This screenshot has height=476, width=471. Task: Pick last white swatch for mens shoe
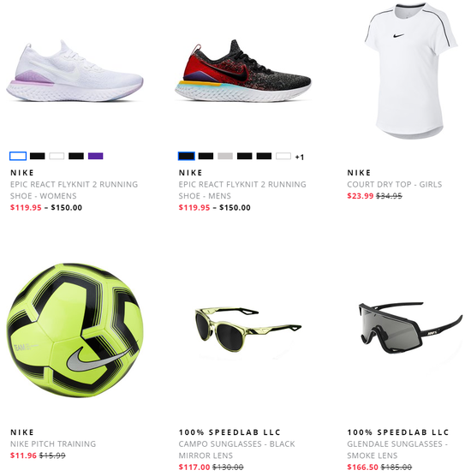coord(283,156)
